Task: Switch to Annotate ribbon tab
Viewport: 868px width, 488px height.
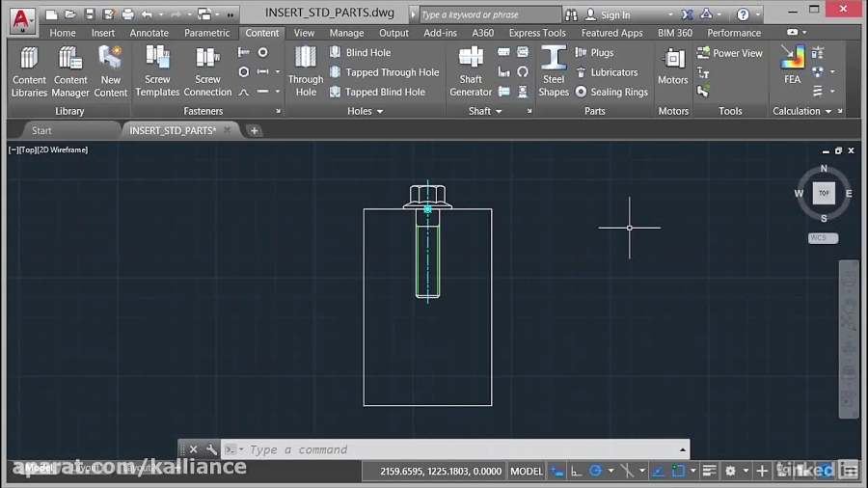Action: [149, 33]
